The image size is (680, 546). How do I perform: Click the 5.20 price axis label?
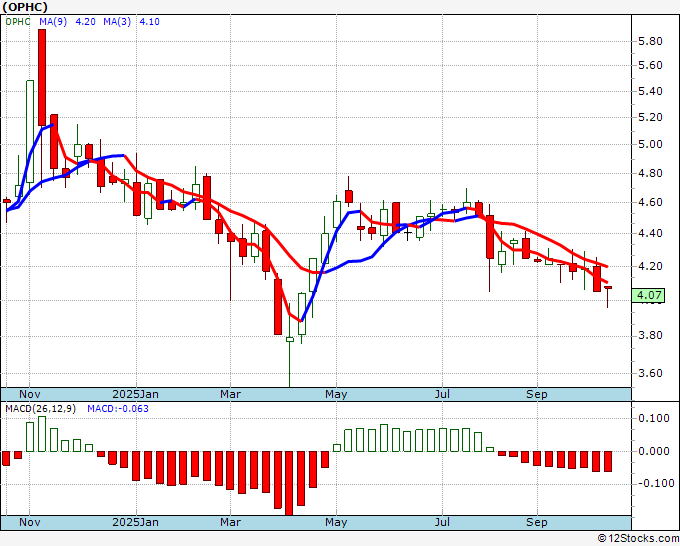coord(650,118)
